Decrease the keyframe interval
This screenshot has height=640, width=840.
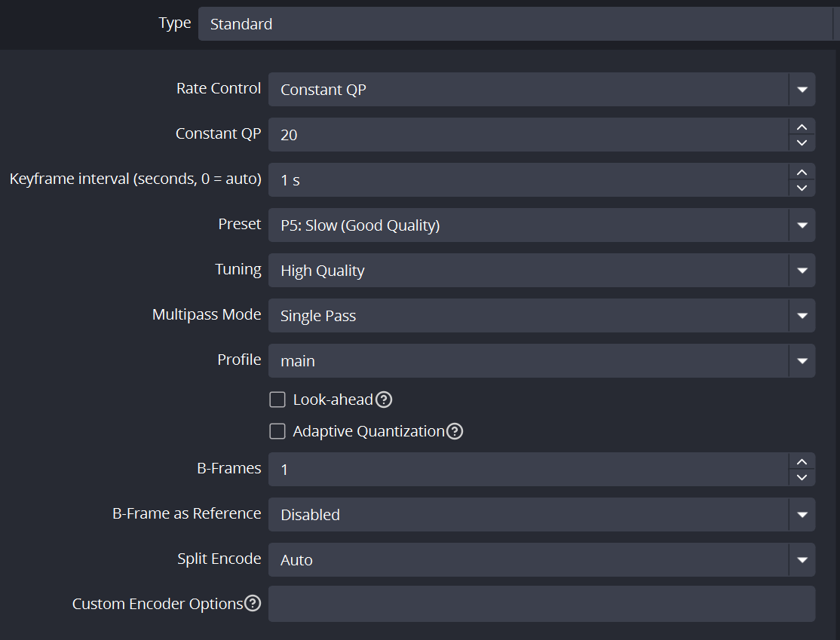click(x=802, y=188)
